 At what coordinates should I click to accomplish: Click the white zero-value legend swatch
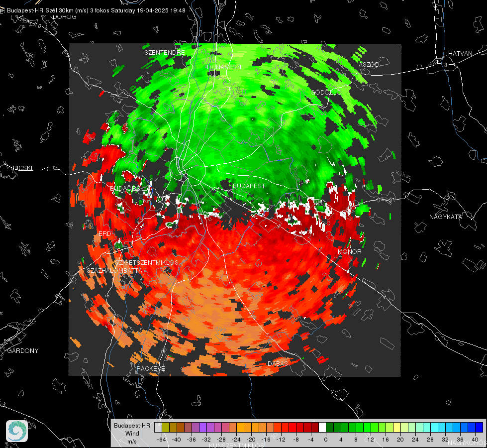[322, 428]
